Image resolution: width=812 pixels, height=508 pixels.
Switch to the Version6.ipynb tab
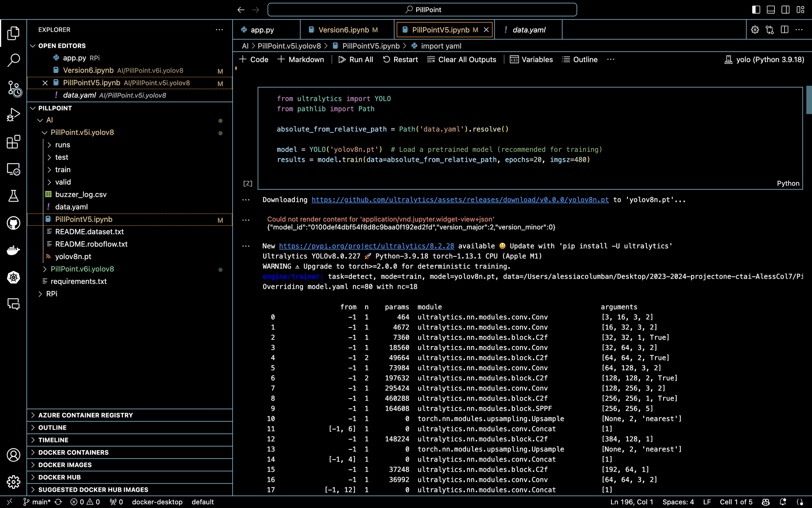point(343,30)
